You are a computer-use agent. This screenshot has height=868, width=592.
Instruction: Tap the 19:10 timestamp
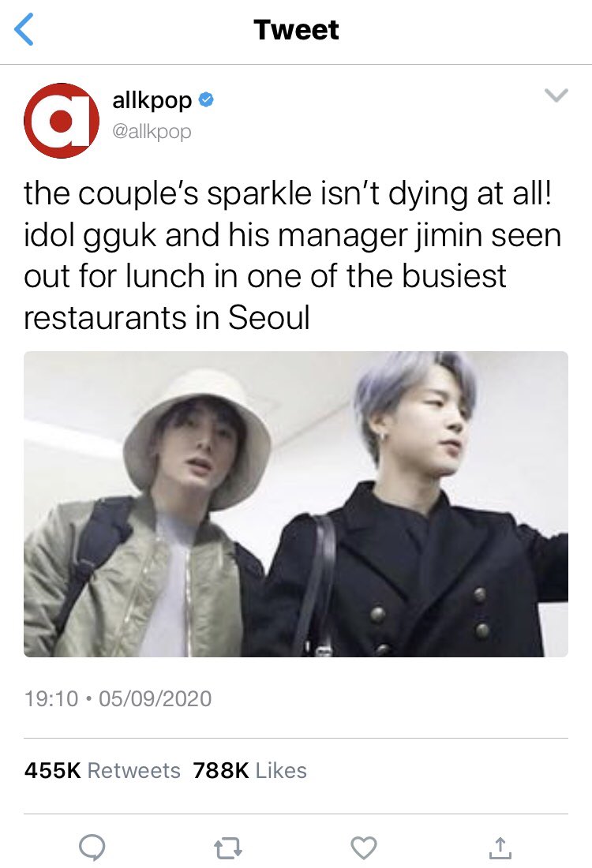click(x=51, y=698)
